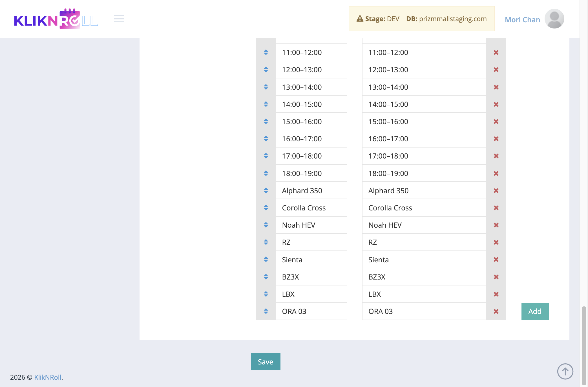This screenshot has height=387, width=588.
Task: Remove the 12:00–13:00 entry with red X
Action: click(x=496, y=70)
